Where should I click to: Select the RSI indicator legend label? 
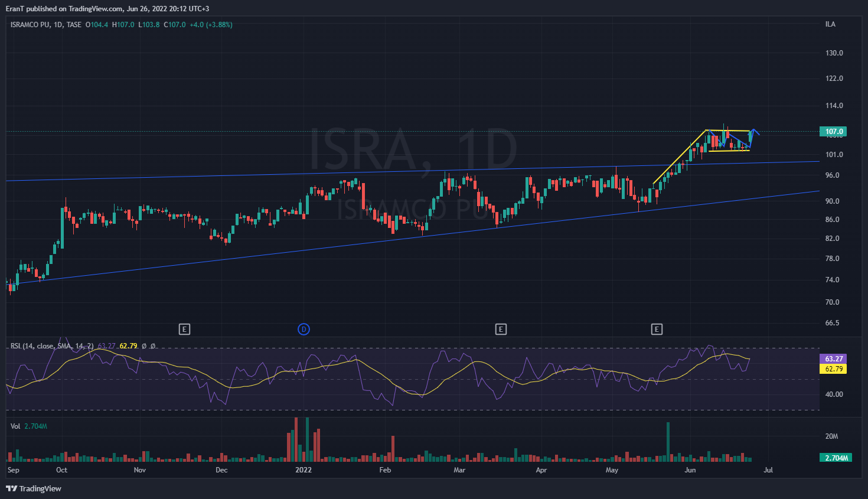[51, 346]
